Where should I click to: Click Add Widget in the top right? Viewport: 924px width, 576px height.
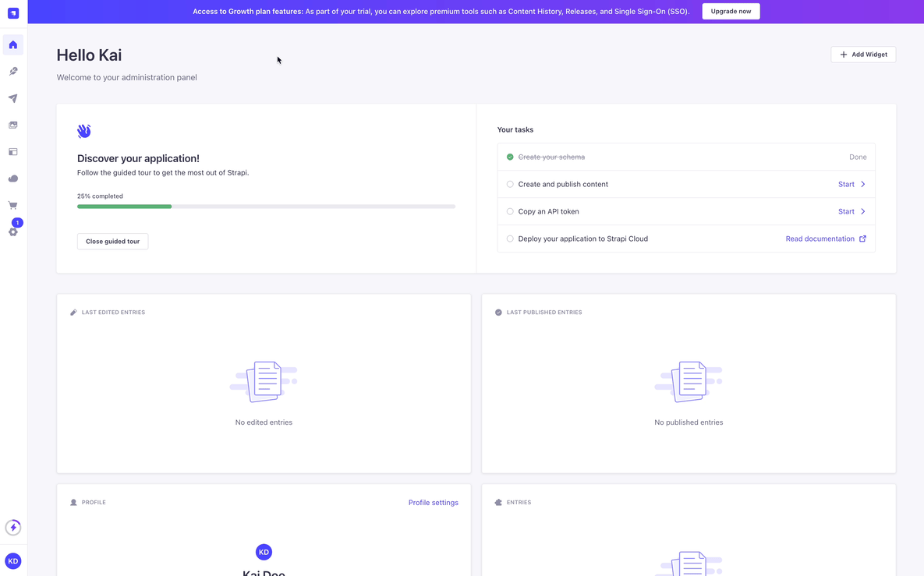(x=863, y=54)
